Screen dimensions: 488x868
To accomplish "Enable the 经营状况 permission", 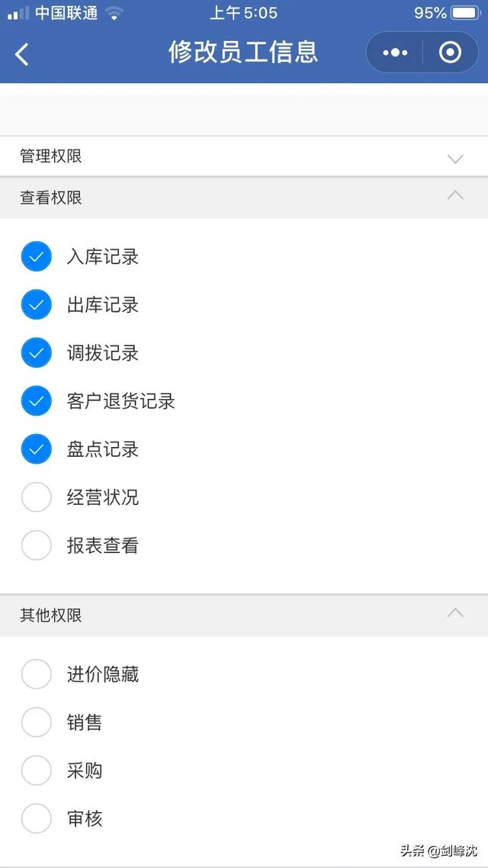I will click(x=36, y=497).
